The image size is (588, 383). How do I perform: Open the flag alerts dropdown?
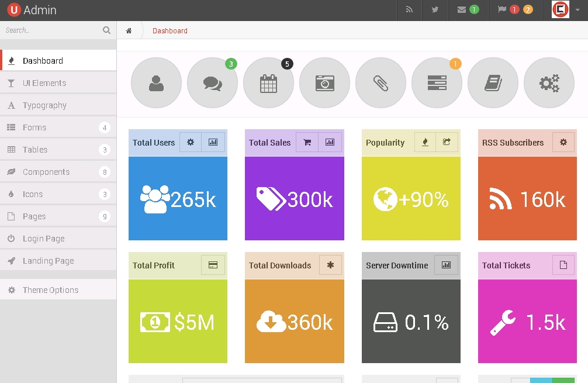[x=514, y=10]
